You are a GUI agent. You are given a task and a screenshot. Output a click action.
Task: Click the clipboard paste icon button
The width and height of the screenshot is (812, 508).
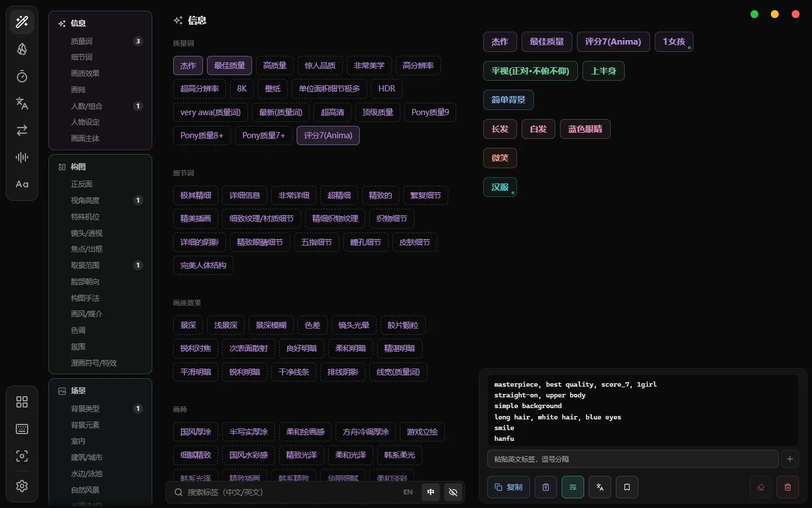[x=546, y=487]
